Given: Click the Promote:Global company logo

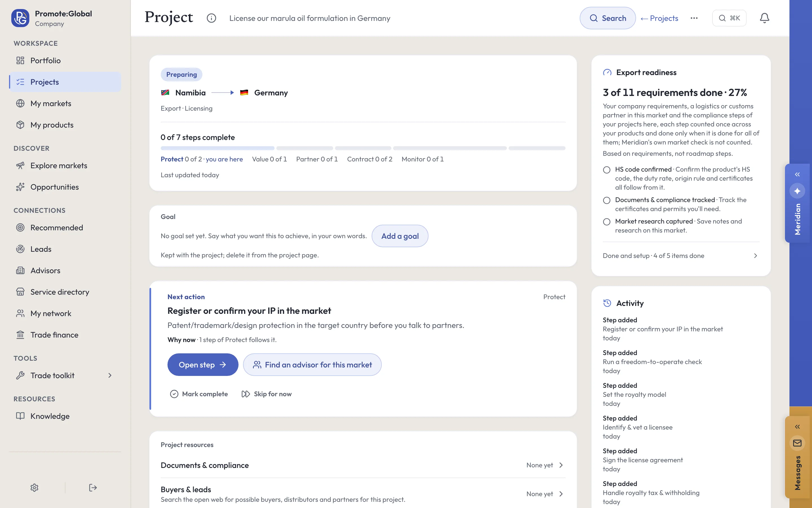Looking at the screenshot, I should click(x=20, y=18).
